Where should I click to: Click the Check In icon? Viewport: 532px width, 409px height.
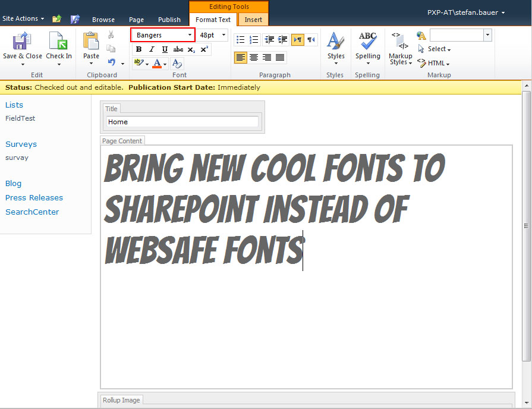(58, 41)
